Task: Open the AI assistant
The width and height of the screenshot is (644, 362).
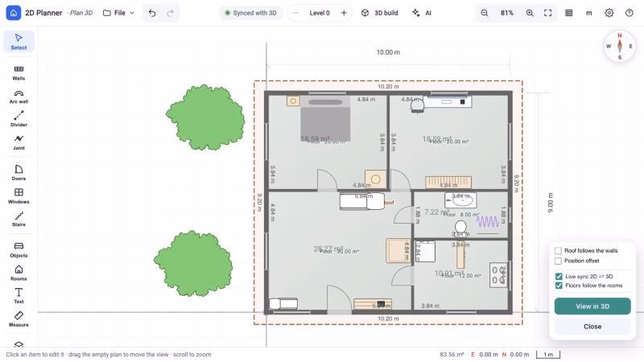Action: point(422,13)
